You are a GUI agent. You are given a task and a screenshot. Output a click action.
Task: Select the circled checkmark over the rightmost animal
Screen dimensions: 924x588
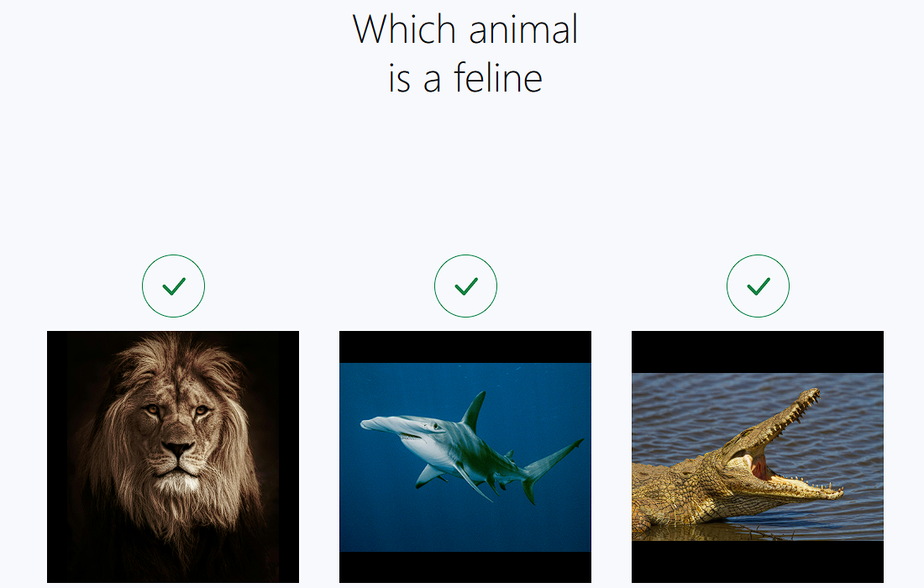759,286
